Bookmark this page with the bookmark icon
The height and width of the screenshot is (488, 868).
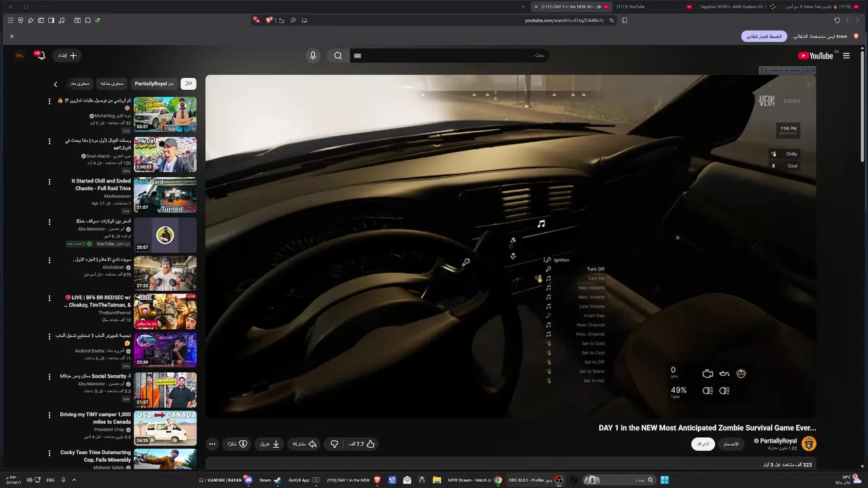click(x=625, y=20)
